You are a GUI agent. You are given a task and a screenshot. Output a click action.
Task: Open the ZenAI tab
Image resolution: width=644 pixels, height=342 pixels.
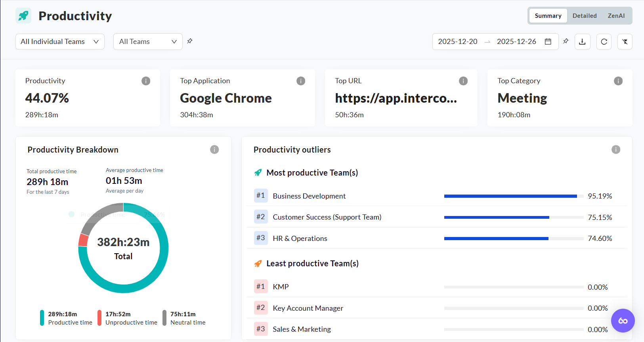[x=616, y=16]
